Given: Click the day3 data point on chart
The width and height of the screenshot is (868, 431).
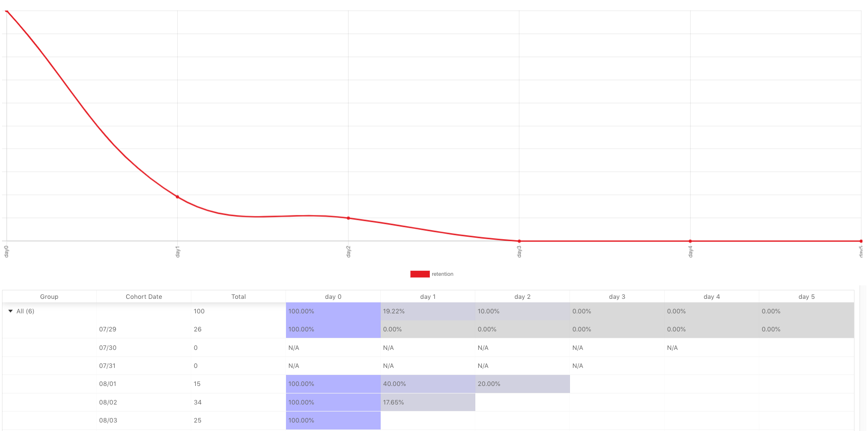Looking at the screenshot, I should click(x=519, y=241).
